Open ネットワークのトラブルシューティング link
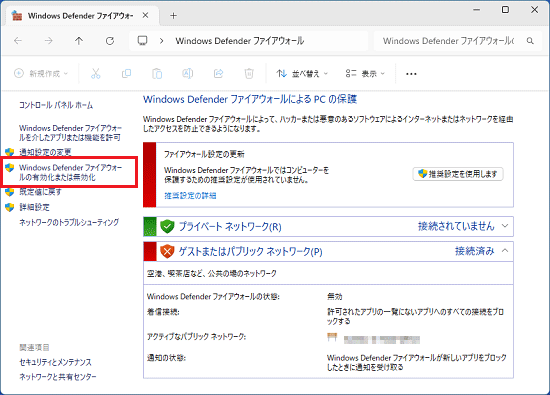550x395 pixels. [x=69, y=222]
